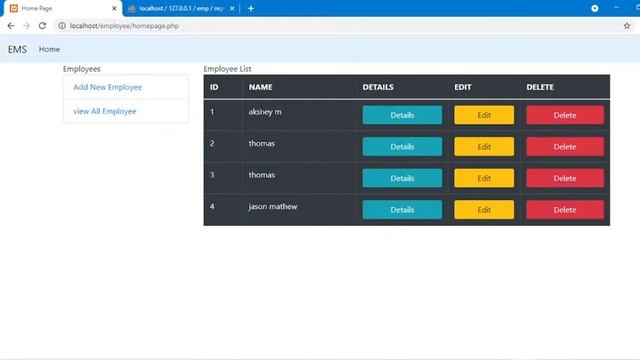Open the browser profile icon
This screenshot has width=640, height=360.
595,8
